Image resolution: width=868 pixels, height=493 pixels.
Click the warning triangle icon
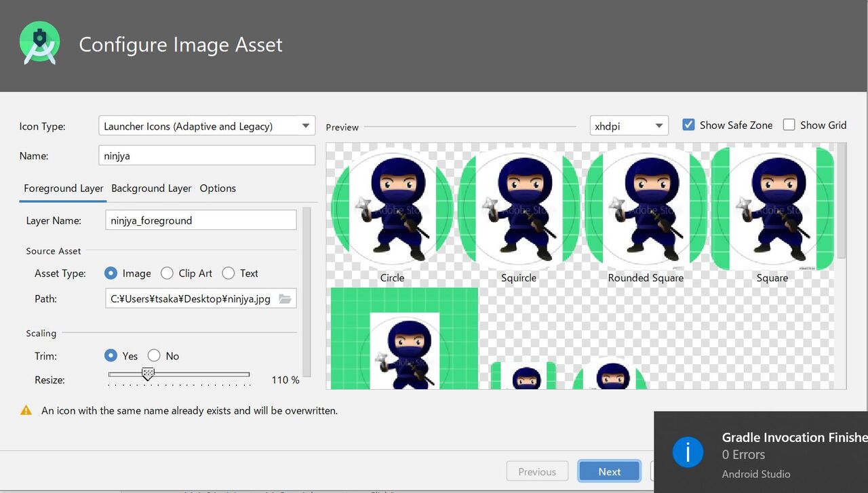pos(26,410)
